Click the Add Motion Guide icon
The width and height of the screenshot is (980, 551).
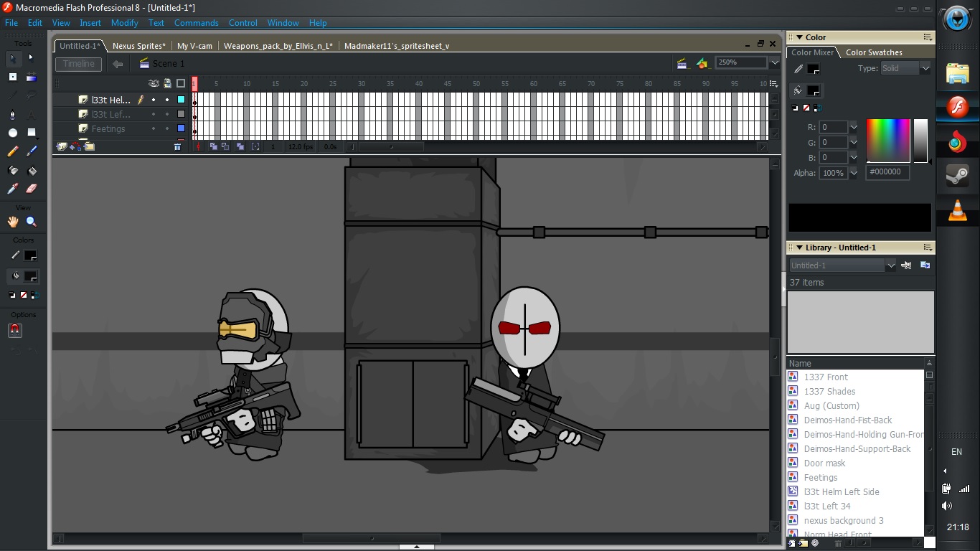pos(75,146)
